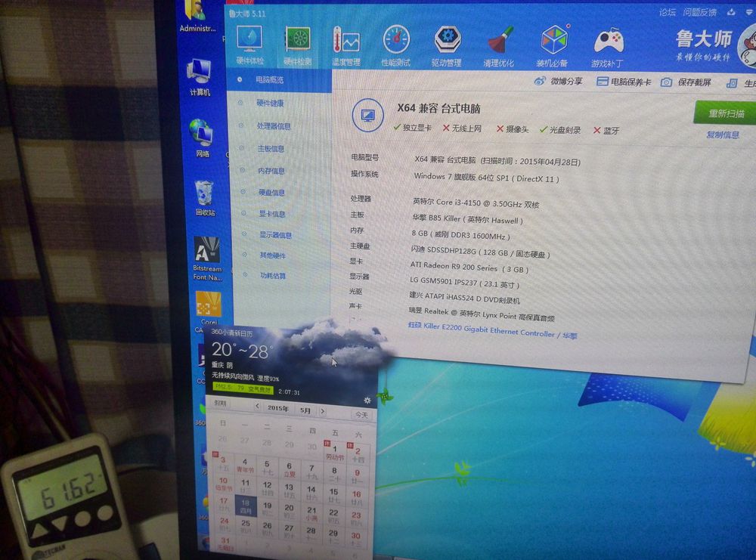Screen dimensions: 756x560
Task: Click the Killer E2200 Gigabit Ethernet Controller link
Action: coord(492,330)
